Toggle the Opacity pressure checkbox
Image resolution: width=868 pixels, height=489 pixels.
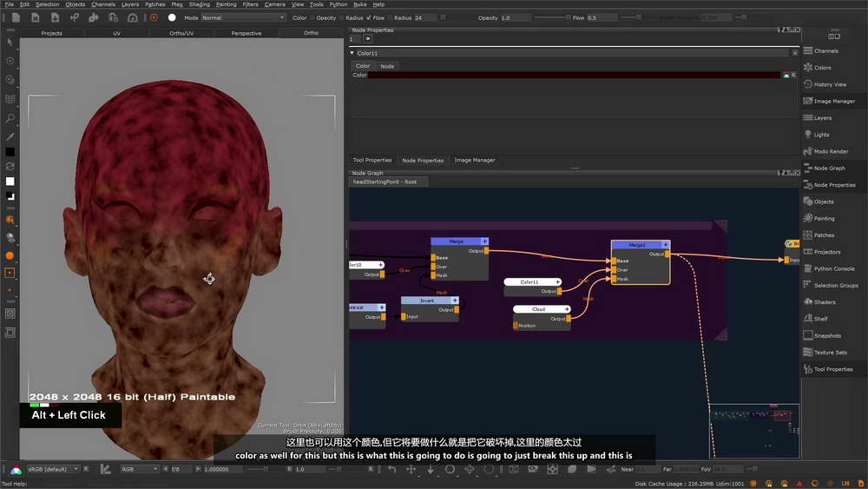pyautogui.click(x=341, y=17)
